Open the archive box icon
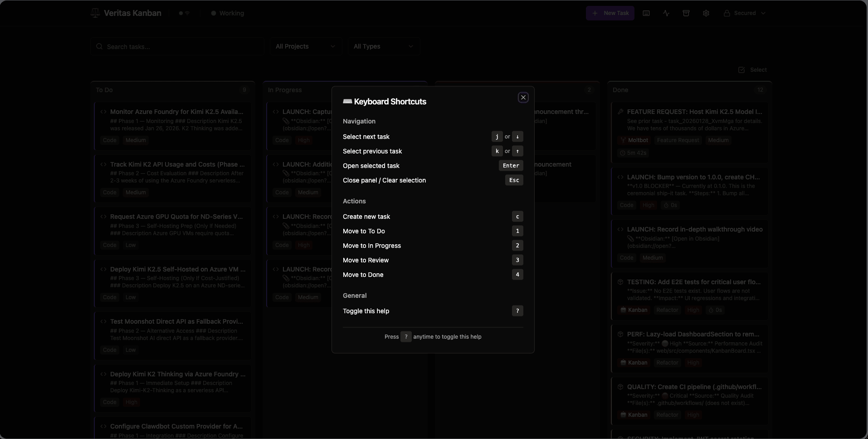Screen dimensions: 868x439 (x=686, y=13)
